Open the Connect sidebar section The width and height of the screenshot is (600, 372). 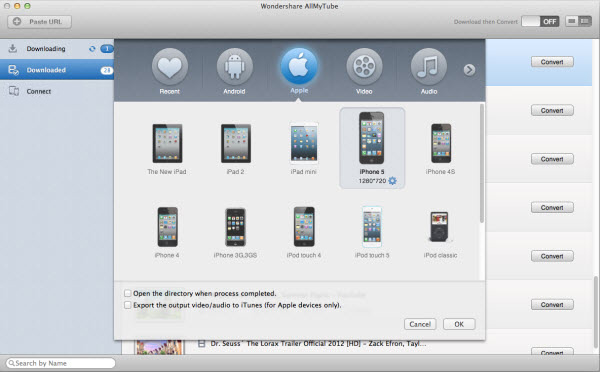tap(57, 91)
